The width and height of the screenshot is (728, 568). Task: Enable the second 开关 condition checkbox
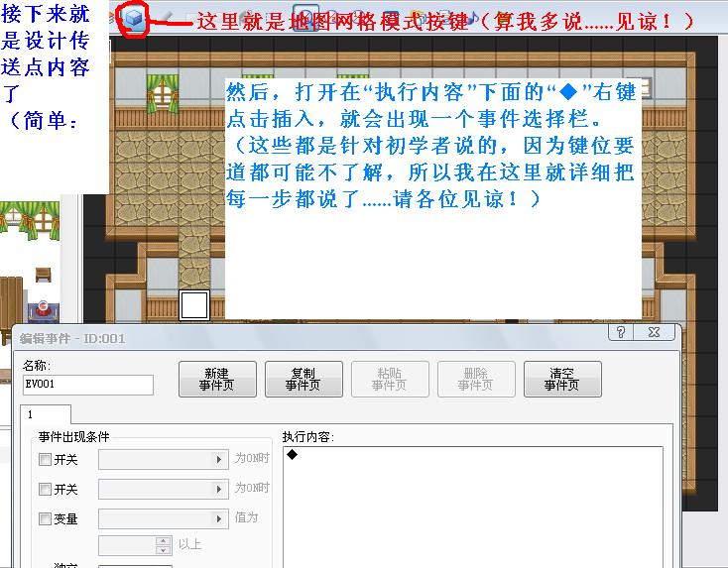[45, 489]
